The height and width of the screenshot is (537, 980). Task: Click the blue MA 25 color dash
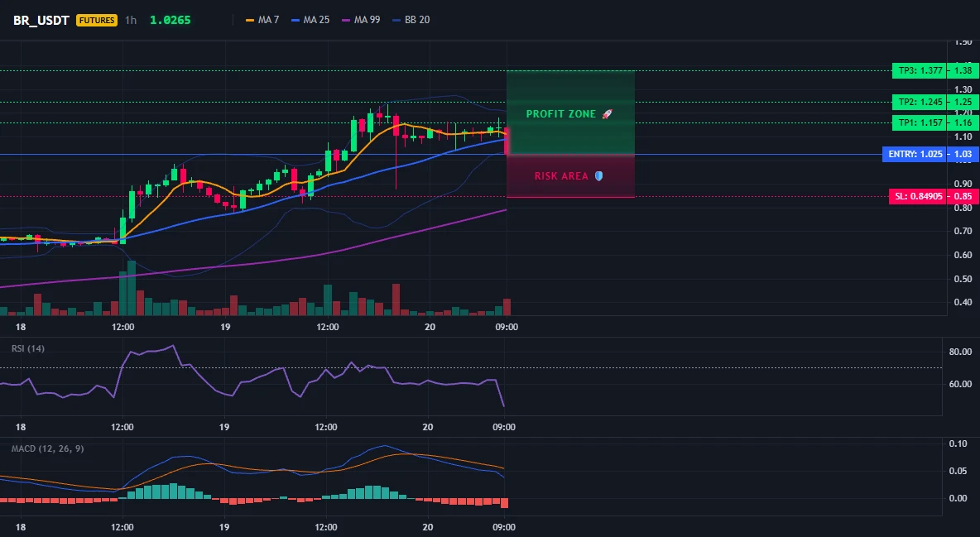pyautogui.click(x=295, y=20)
